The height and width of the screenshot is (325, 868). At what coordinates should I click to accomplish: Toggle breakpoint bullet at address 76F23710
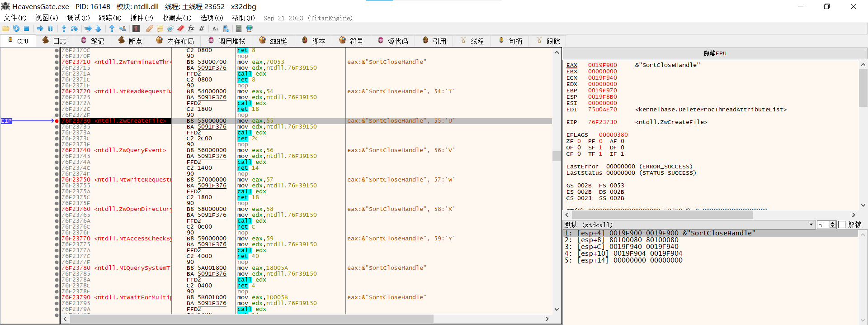(x=57, y=62)
